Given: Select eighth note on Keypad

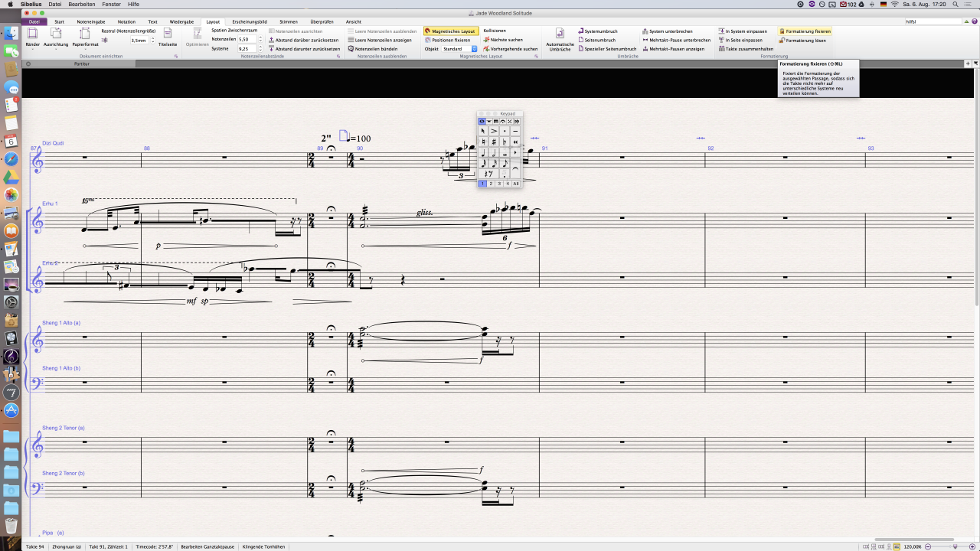Looking at the screenshot, I should (x=505, y=163).
